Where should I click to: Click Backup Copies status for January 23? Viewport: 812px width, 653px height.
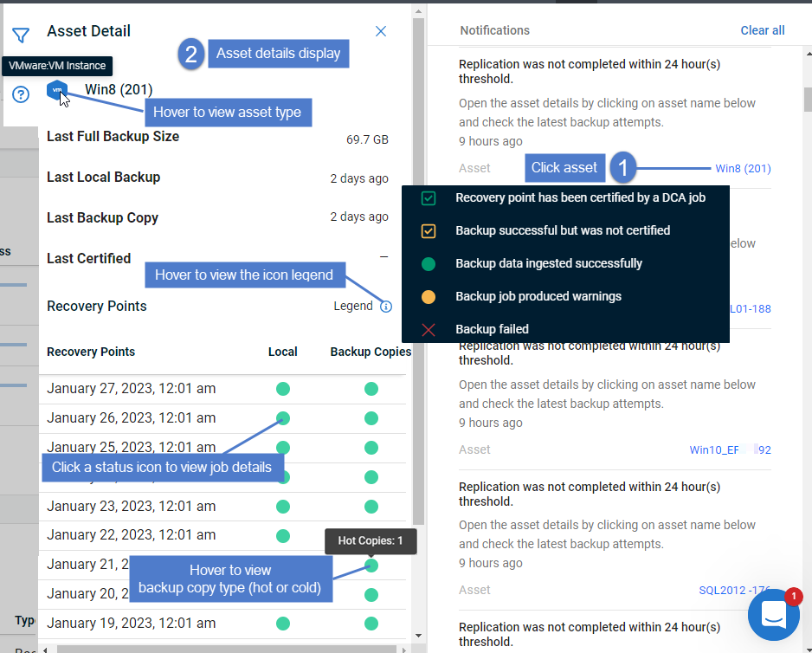[x=371, y=507]
